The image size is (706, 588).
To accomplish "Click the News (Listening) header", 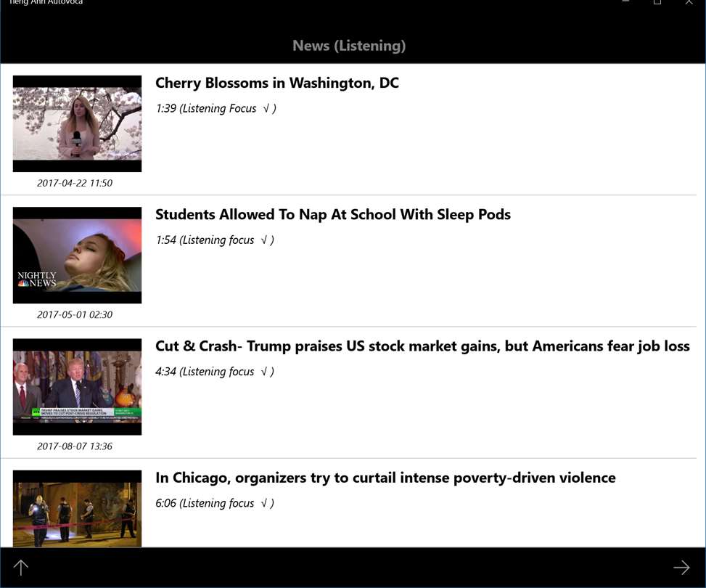I will (349, 46).
